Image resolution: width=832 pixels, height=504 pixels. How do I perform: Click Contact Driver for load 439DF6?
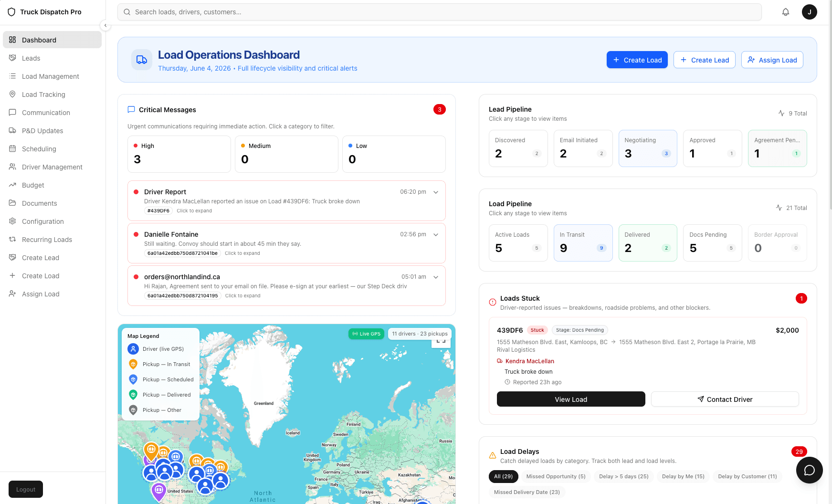point(725,399)
